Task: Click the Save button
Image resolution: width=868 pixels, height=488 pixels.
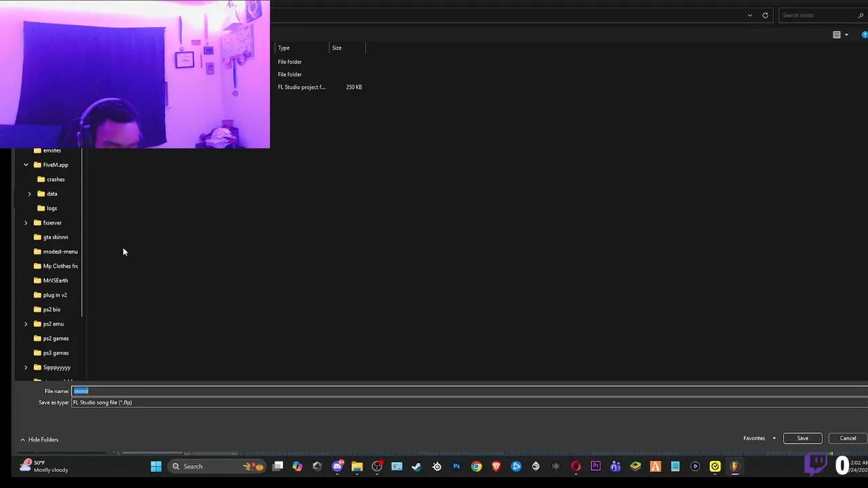Action: click(802, 438)
